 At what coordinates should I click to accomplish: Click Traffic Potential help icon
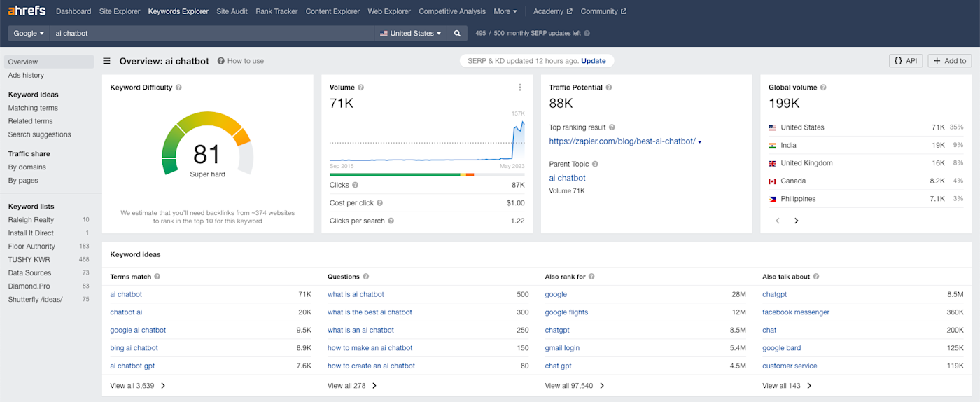(x=609, y=88)
